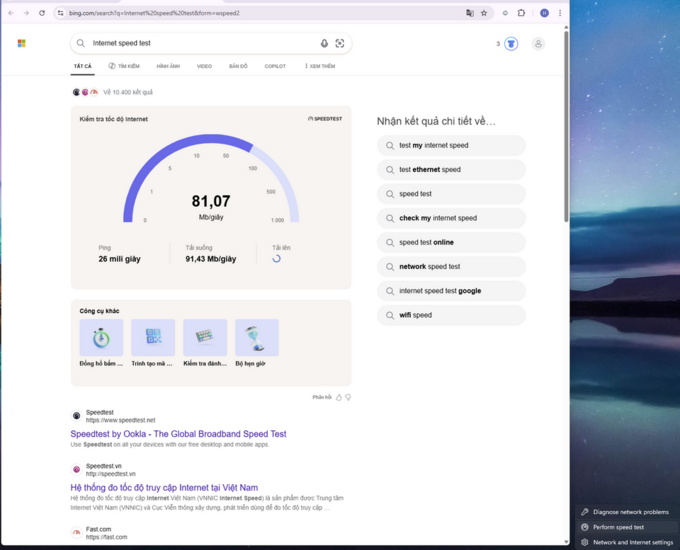The width and height of the screenshot is (680, 550).
Task: Bookmark this page with the star icon
Action: (484, 13)
